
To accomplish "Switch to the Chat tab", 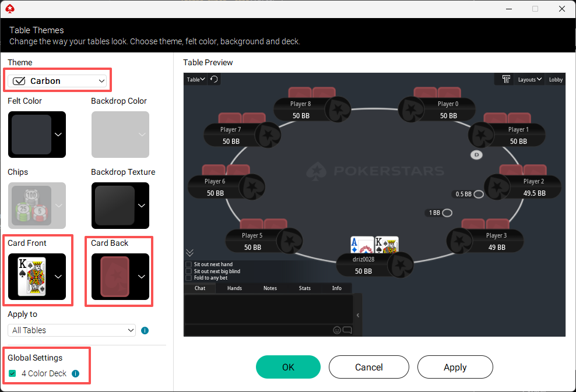I will click(x=200, y=288).
